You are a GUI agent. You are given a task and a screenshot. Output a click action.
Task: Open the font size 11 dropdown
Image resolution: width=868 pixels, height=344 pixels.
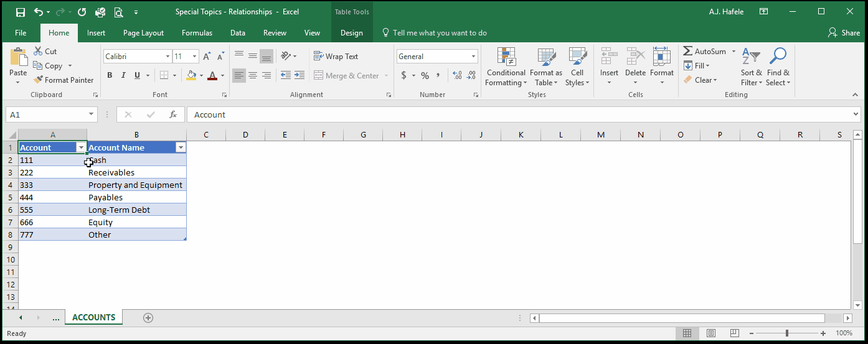[195, 57]
